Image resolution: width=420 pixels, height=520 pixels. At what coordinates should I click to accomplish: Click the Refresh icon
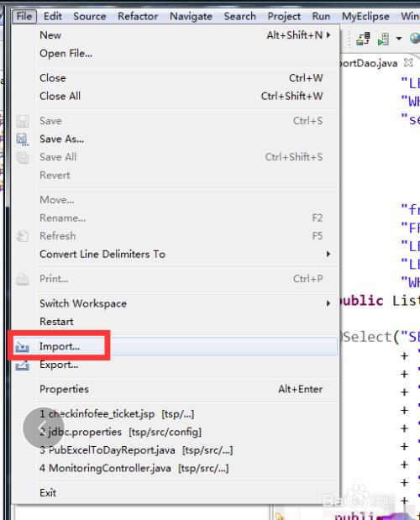tap(22, 236)
